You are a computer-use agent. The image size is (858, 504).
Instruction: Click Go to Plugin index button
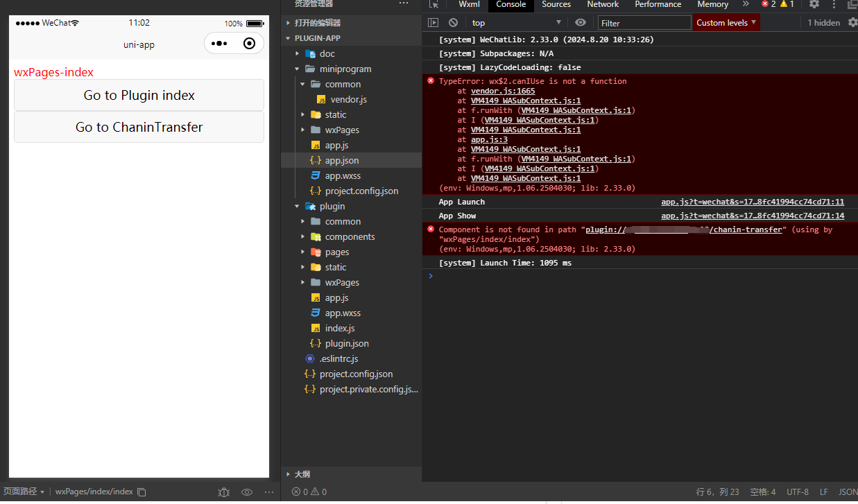(139, 95)
